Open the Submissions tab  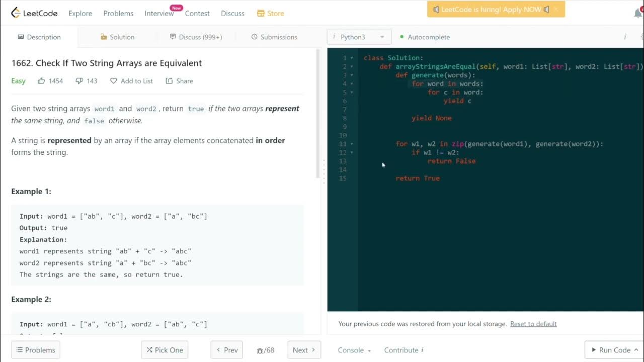[x=274, y=37]
